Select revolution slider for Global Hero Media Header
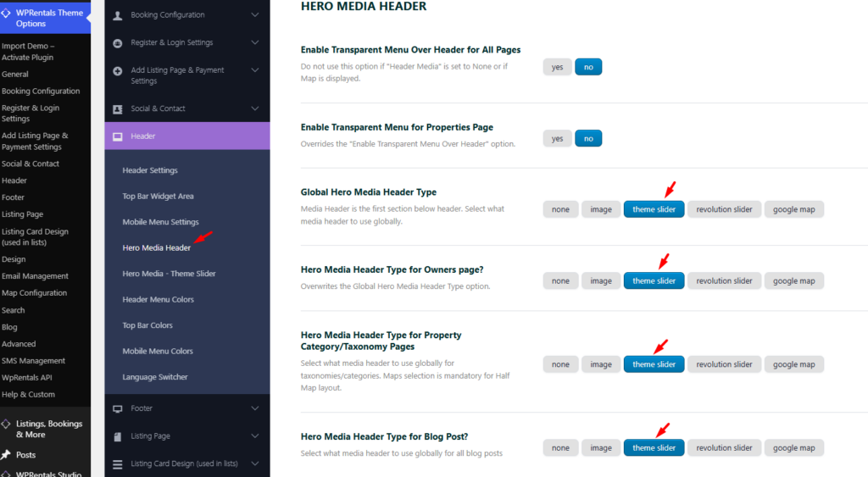This screenshot has height=477, width=868. 724,209
